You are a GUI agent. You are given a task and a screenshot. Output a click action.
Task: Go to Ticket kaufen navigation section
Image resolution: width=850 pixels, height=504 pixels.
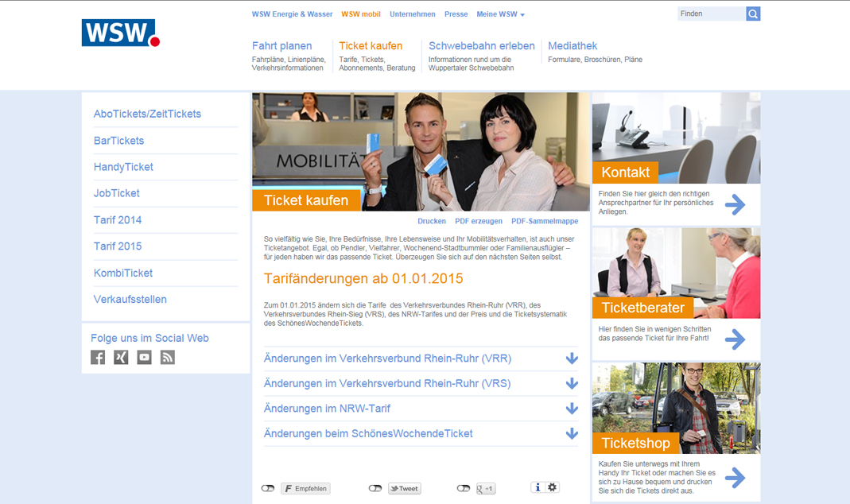(x=371, y=46)
